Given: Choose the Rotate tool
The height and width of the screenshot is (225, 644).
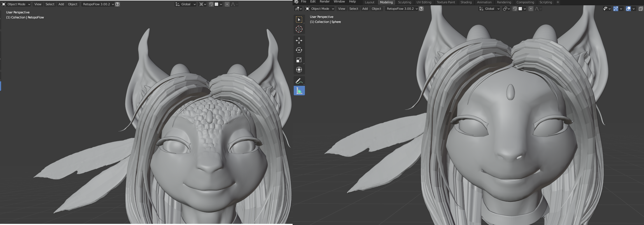Looking at the screenshot, I should click(x=299, y=50).
